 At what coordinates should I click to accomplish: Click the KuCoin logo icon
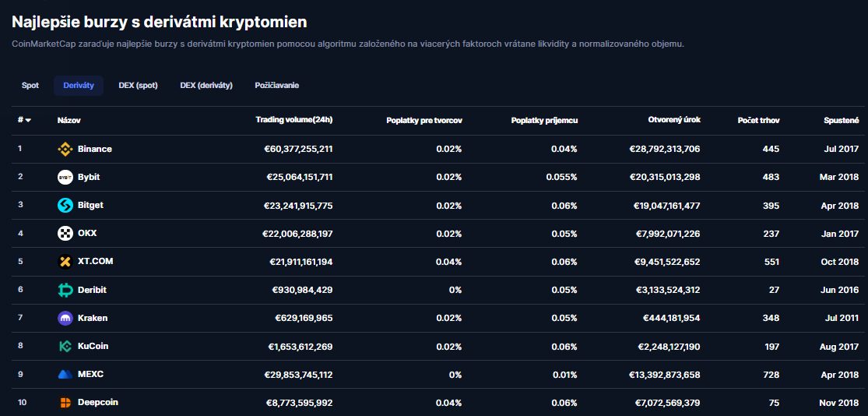click(65, 346)
